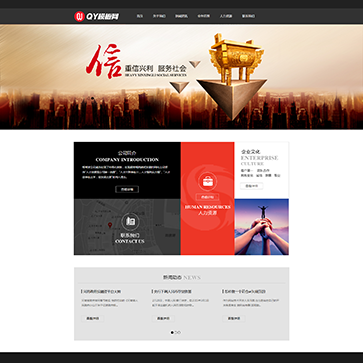The image size is (363, 363).
Task: Click the large red calligraphy character on banner
Action: click(104, 62)
